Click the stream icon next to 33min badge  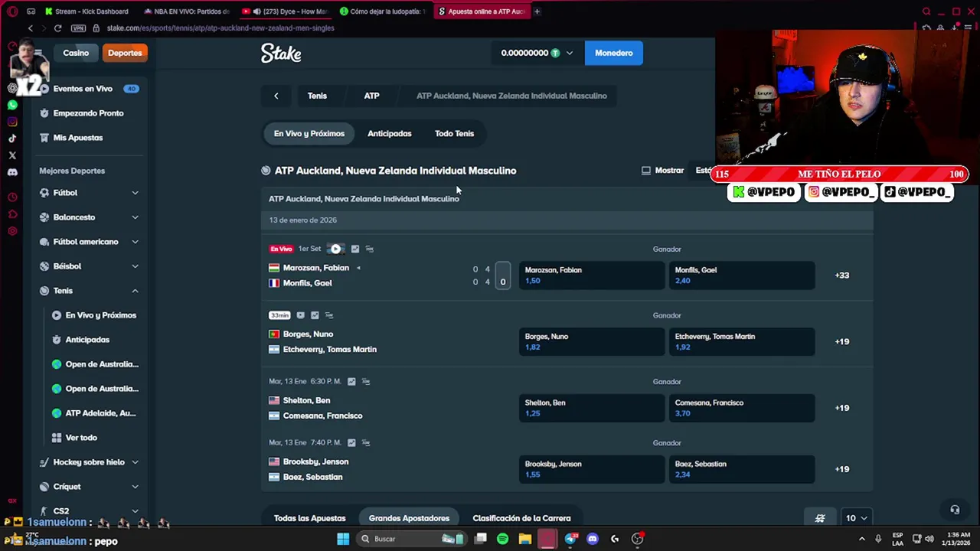300,315
